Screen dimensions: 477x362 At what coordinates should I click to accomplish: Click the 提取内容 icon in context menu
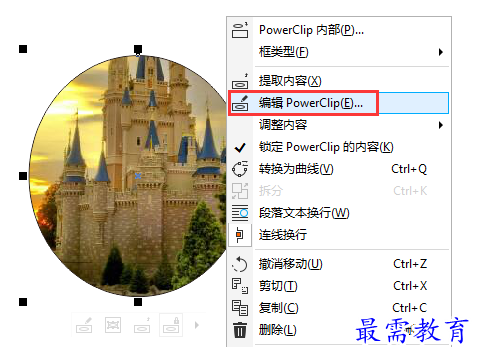(240, 81)
